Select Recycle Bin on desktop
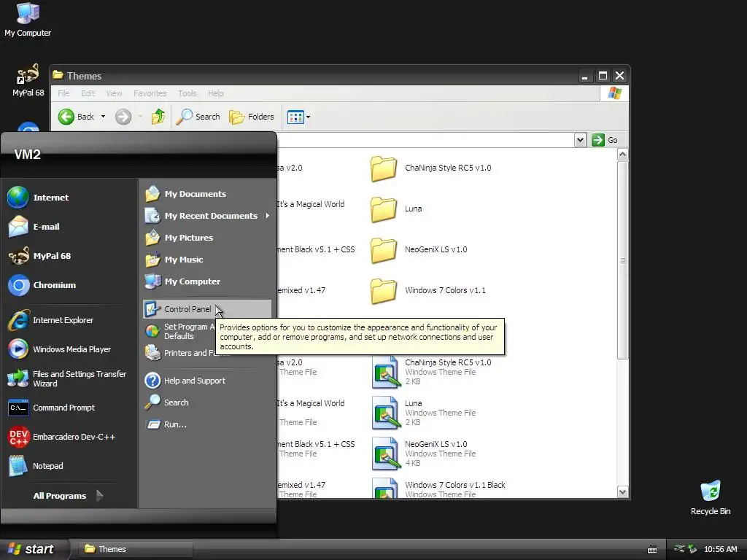747x560 pixels. [711, 497]
